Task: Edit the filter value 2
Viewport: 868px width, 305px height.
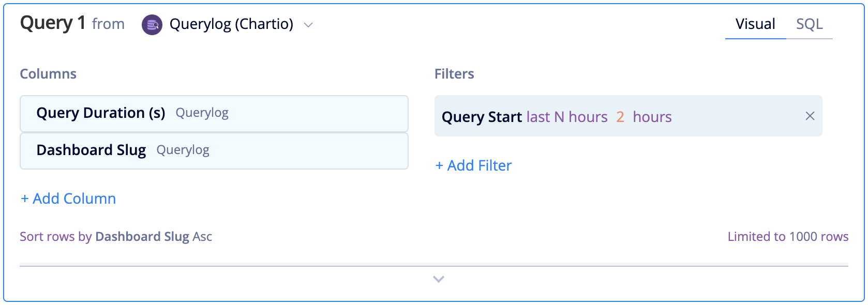Action: click(x=620, y=117)
